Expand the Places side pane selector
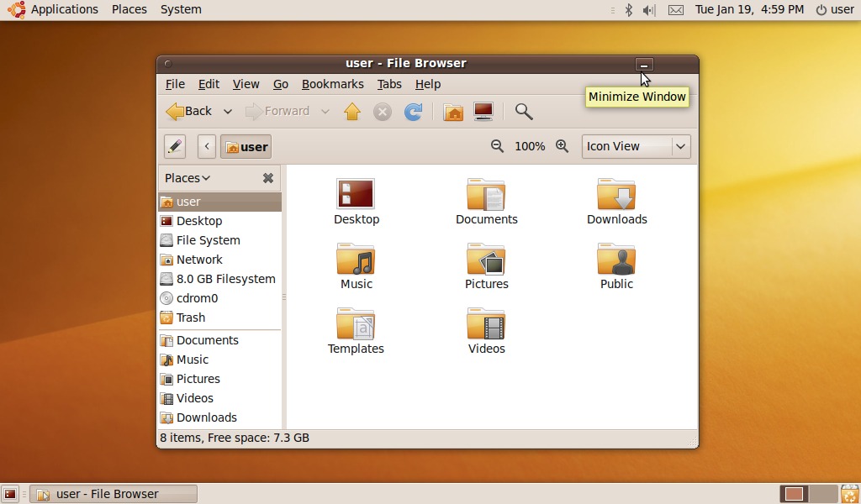This screenshot has width=861, height=504. (x=188, y=178)
